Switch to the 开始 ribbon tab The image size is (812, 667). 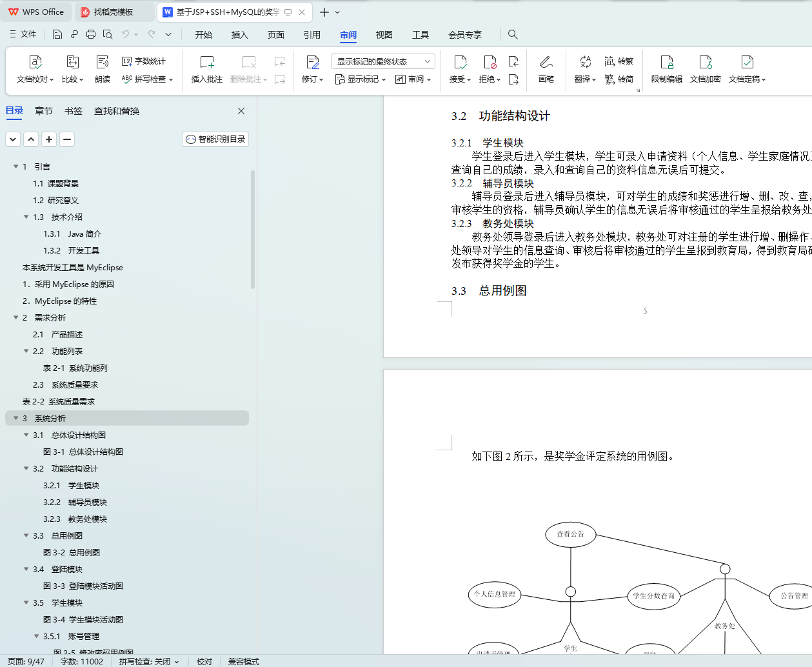[204, 35]
